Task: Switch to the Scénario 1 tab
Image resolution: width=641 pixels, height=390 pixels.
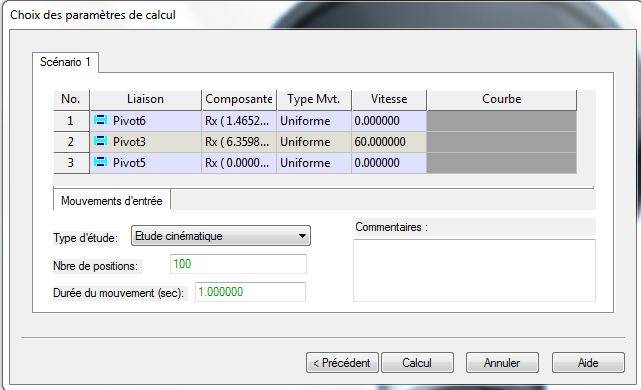Action: (x=65, y=62)
